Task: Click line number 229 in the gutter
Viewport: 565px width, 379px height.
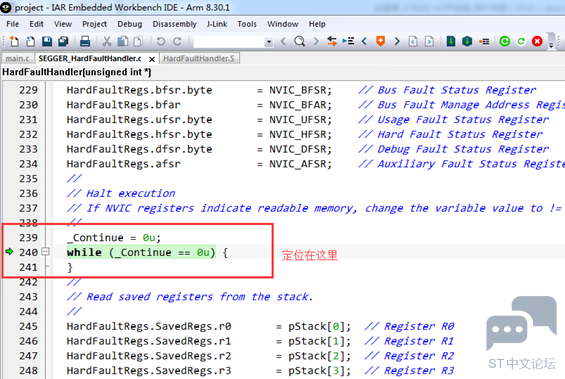Action: coord(28,90)
